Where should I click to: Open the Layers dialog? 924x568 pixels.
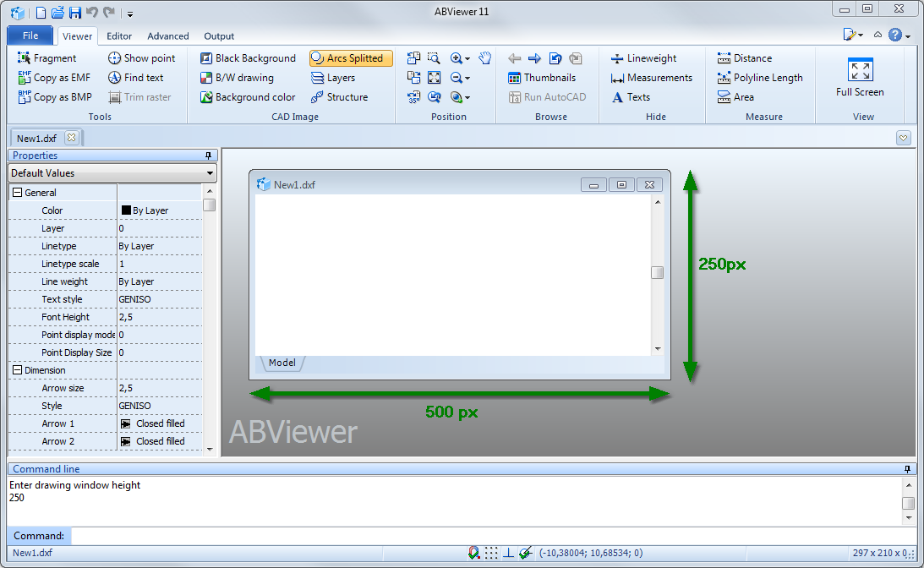[x=333, y=77]
